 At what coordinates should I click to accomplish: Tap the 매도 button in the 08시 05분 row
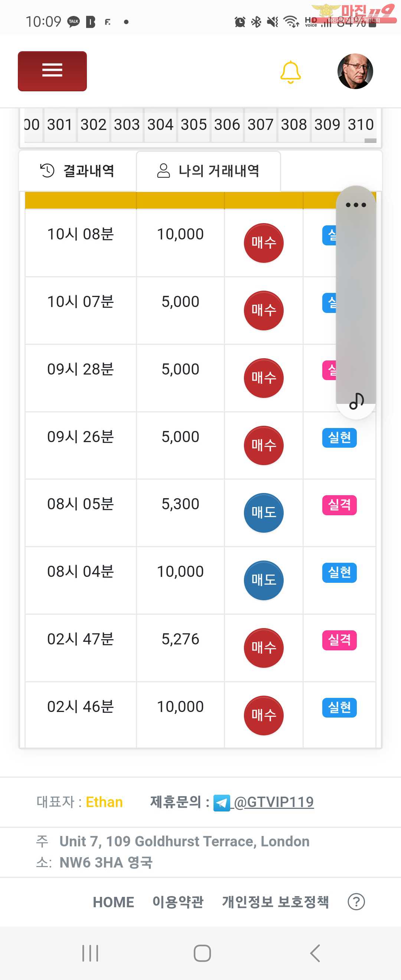[264, 512]
